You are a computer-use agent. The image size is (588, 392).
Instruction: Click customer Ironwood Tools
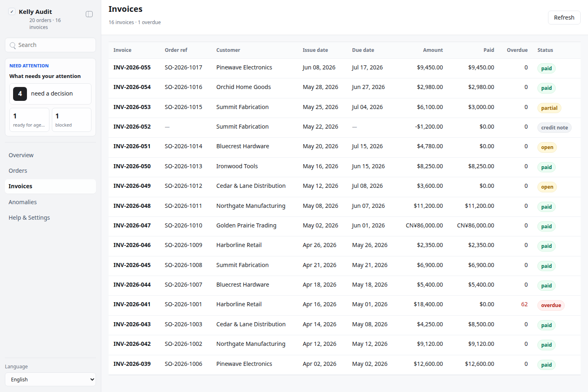pyautogui.click(x=237, y=166)
